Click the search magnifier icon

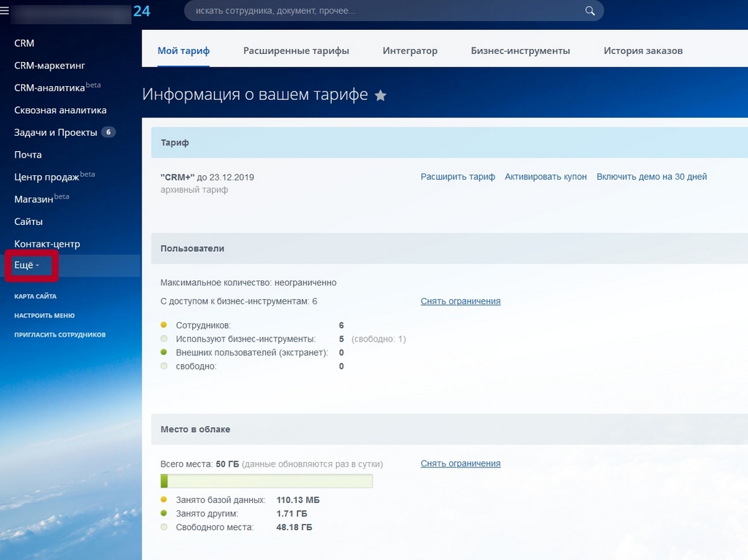coord(589,10)
